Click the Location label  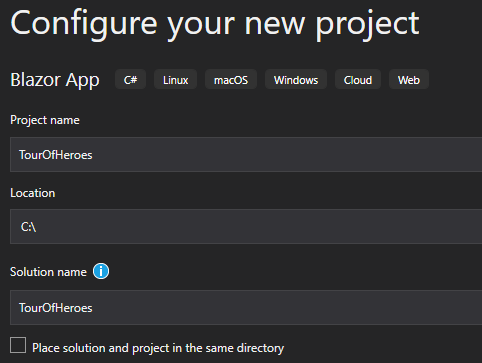tap(33, 193)
